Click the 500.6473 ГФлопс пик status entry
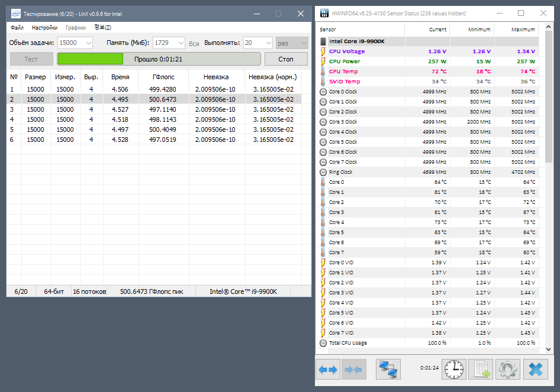Image resolution: width=560 pixels, height=392 pixels. point(152,291)
